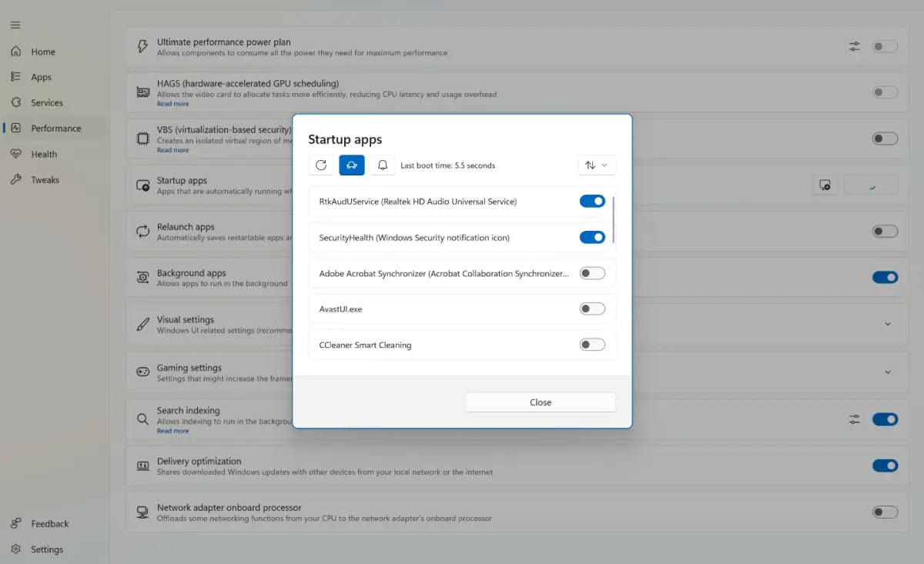Viewport: 924px width, 564px height.
Task: Turn off Search indexing toggle
Action: pos(885,419)
